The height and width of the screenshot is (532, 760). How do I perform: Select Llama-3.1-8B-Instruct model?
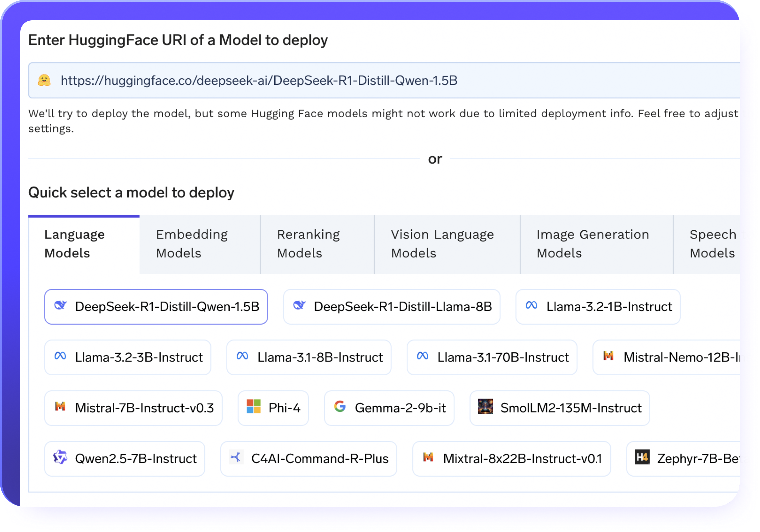(x=309, y=357)
